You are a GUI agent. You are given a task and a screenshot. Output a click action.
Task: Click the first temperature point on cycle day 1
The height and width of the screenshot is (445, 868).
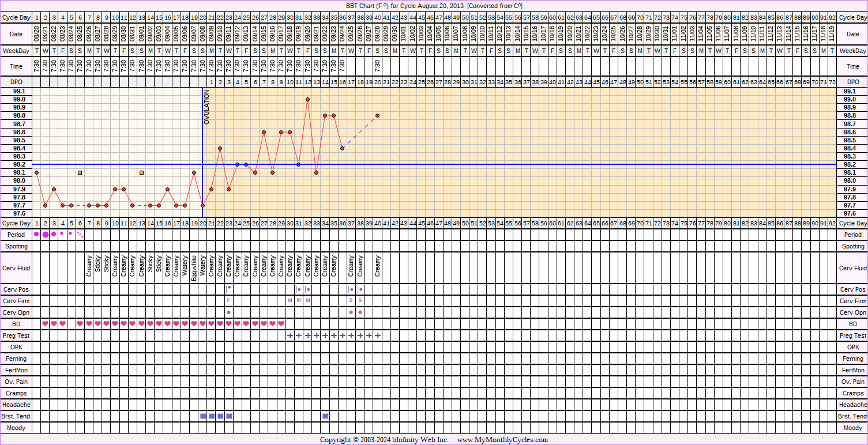tap(37, 172)
